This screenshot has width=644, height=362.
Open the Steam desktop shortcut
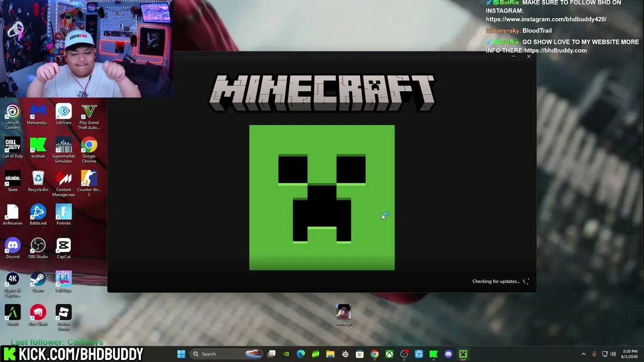38,283
